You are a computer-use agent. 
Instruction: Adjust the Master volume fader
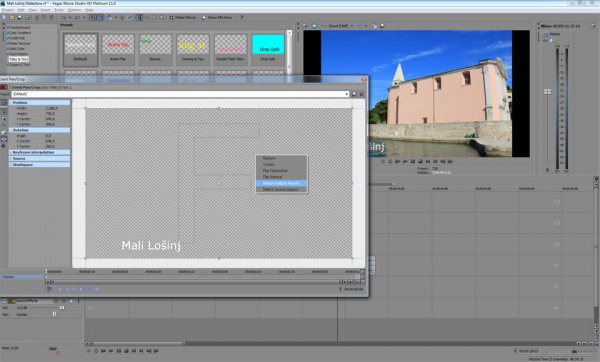548,92
